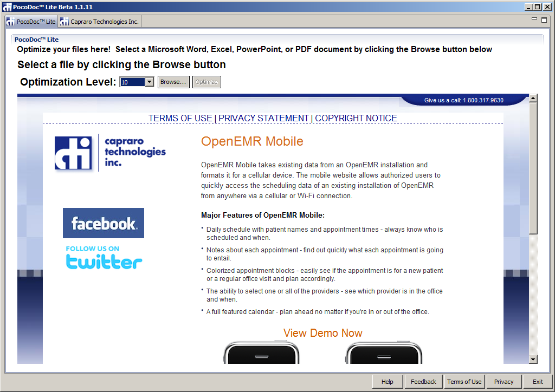Image resolution: width=555 pixels, height=392 pixels.
Task: Open the TERMS OF USE link
Action: [x=180, y=118]
